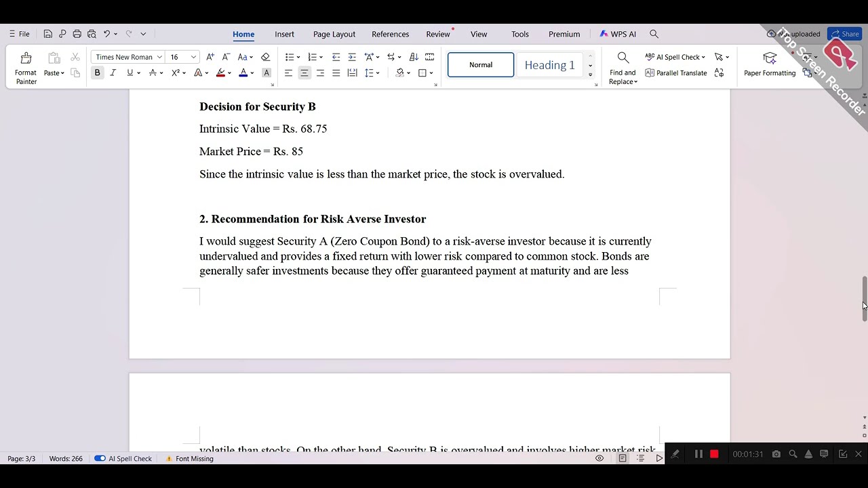Decrease the paragraph indent
This screenshot has width=868, height=488.
coord(336,57)
